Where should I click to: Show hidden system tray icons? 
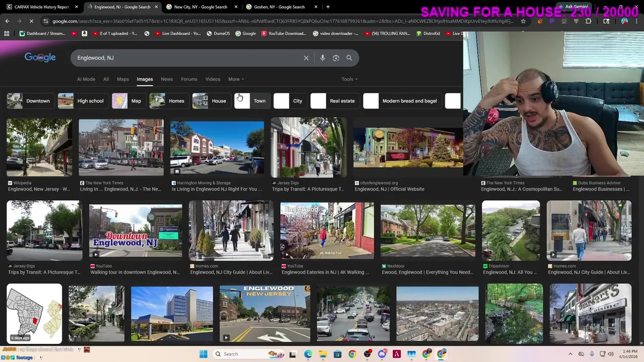click(571, 354)
